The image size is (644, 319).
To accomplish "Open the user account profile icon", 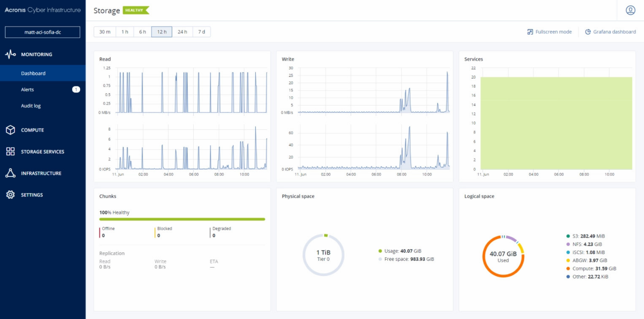I will click(630, 10).
